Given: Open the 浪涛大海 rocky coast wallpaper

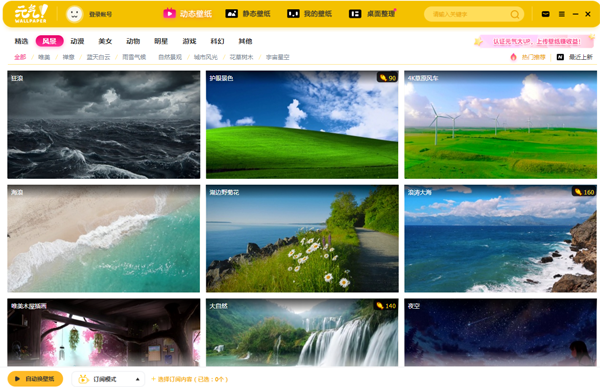Looking at the screenshot, I should [501, 238].
